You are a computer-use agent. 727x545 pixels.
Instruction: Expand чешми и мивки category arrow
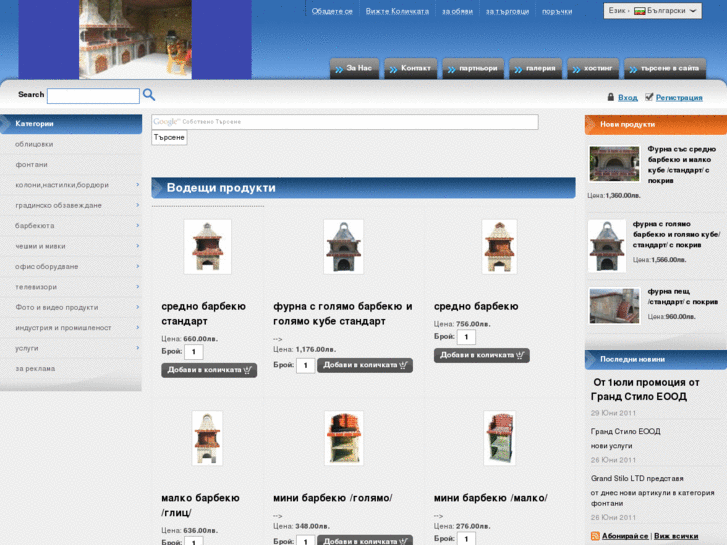pyautogui.click(x=138, y=246)
